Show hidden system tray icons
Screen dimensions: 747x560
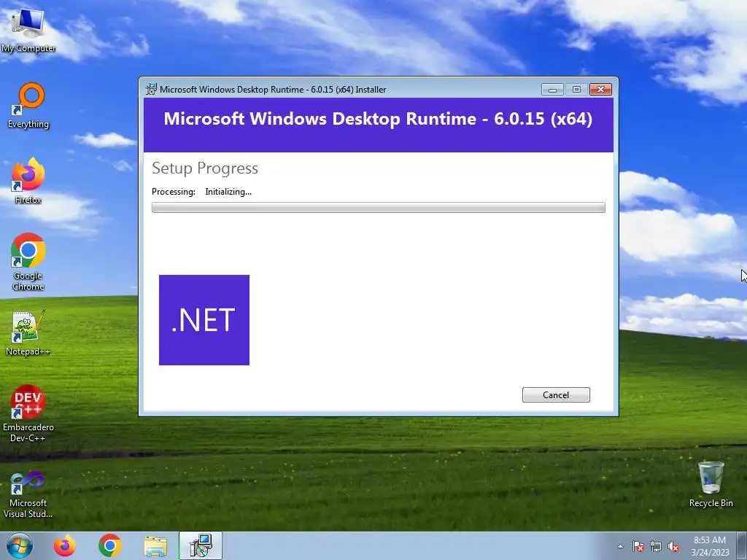(620, 547)
